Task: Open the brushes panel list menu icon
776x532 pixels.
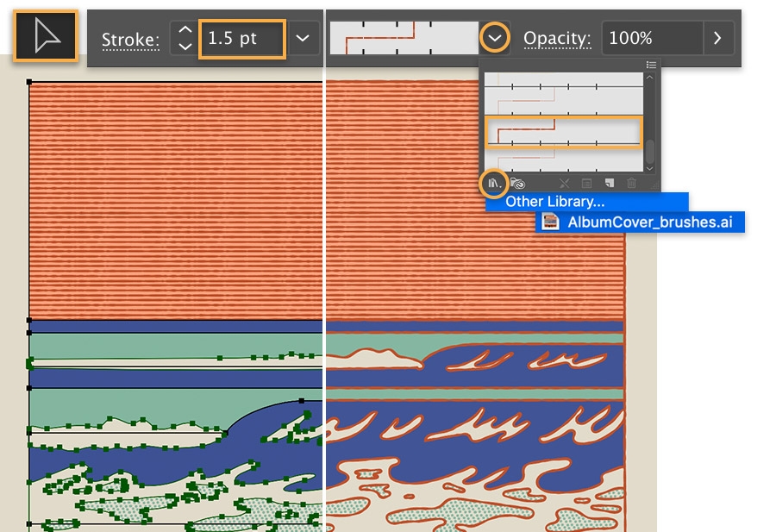Action: tap(651, 65)
